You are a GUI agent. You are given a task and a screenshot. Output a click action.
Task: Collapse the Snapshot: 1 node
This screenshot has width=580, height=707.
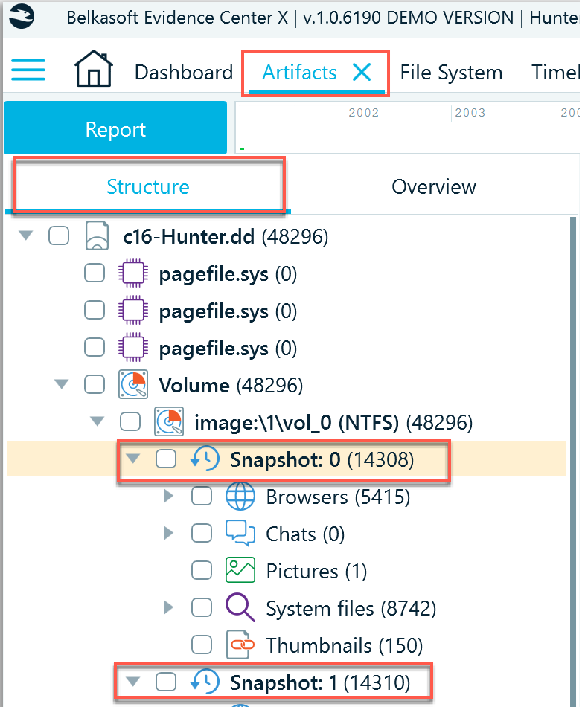pos(133,681)
